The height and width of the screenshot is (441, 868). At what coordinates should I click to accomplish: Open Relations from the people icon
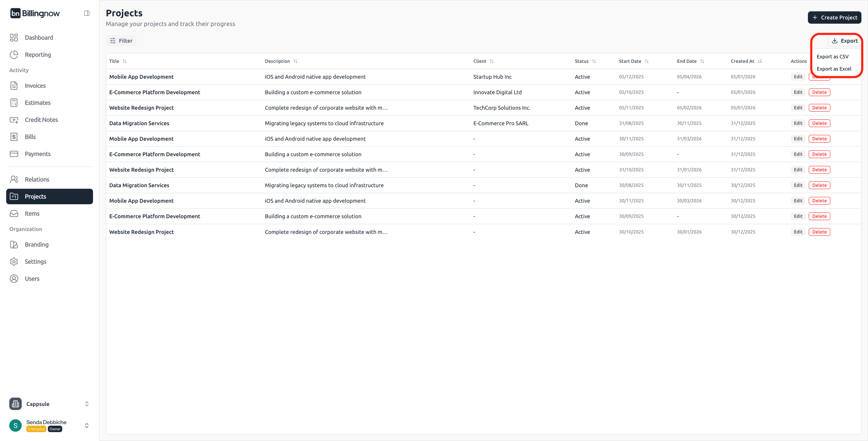pos(14,179)
